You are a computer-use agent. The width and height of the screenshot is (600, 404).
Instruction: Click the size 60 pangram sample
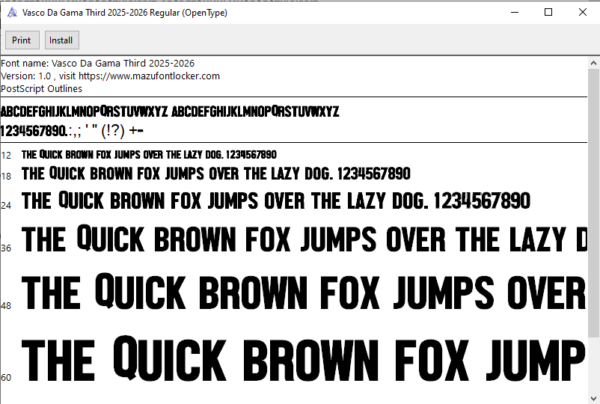click(303, 358)
